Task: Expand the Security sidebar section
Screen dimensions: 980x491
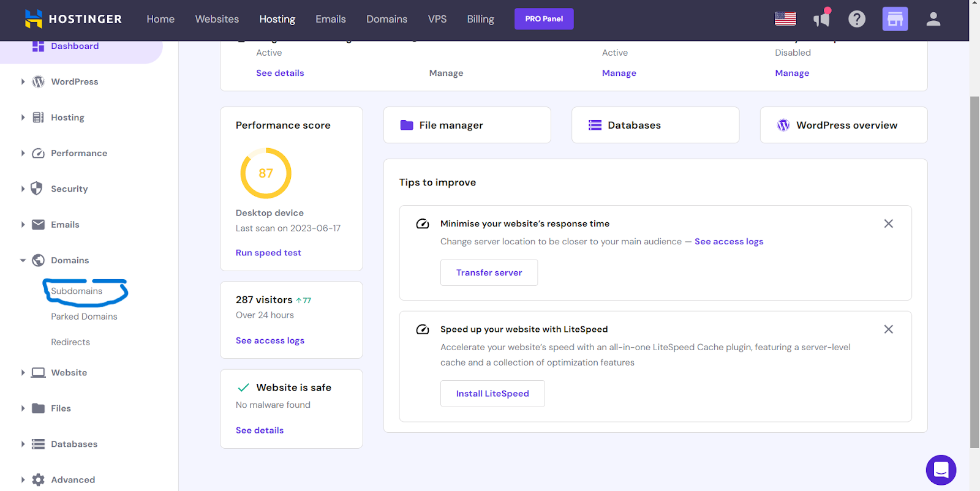Action: click(23, 189)
